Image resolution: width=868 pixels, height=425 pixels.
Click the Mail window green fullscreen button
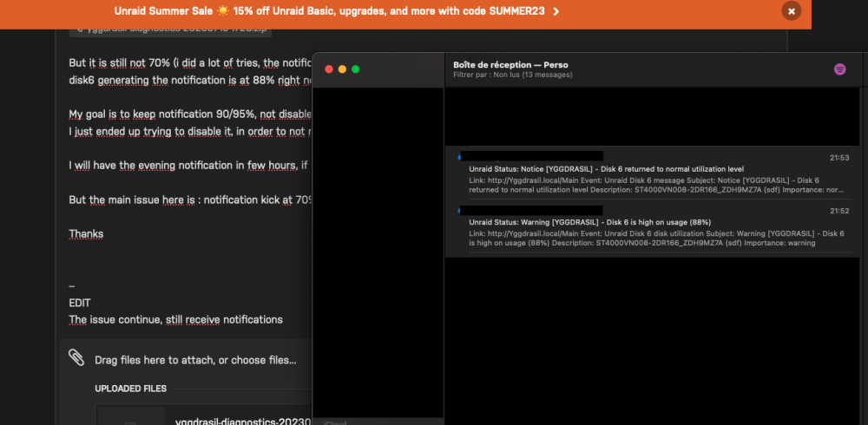tap(355, 69)
